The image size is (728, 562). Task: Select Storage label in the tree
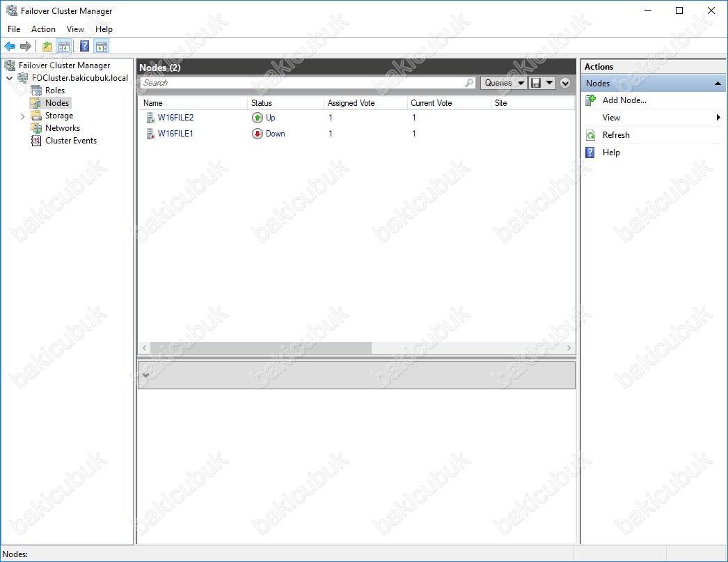(59, 116)
